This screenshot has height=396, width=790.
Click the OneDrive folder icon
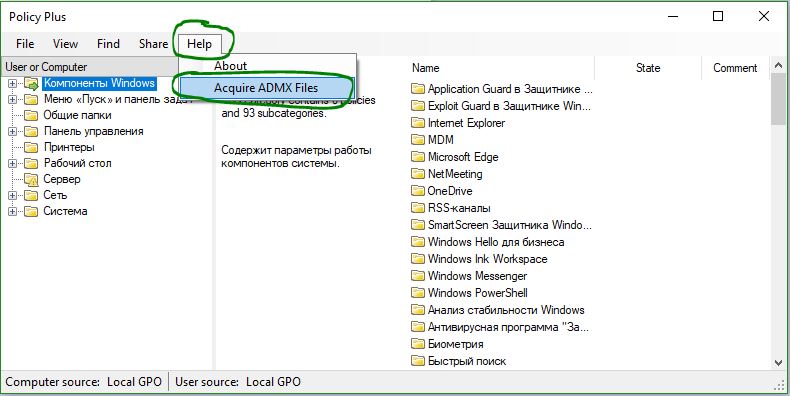pos(418,191)
